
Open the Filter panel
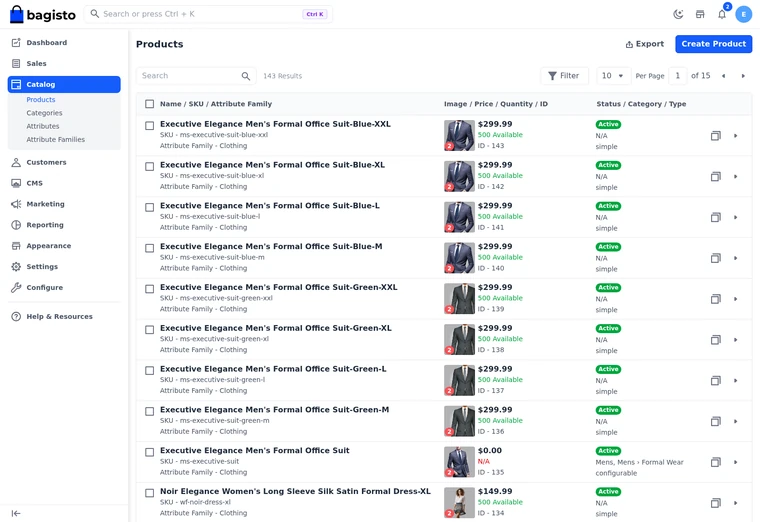pos(564,76)
